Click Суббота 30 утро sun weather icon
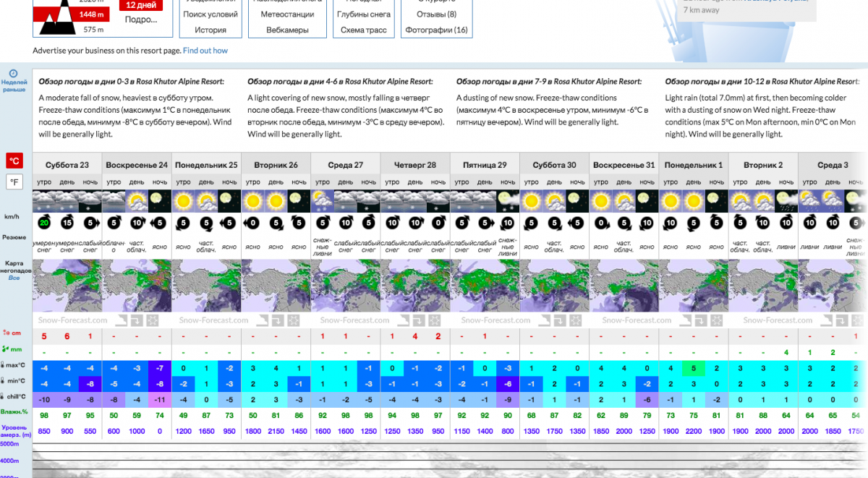 click(532, 200)
